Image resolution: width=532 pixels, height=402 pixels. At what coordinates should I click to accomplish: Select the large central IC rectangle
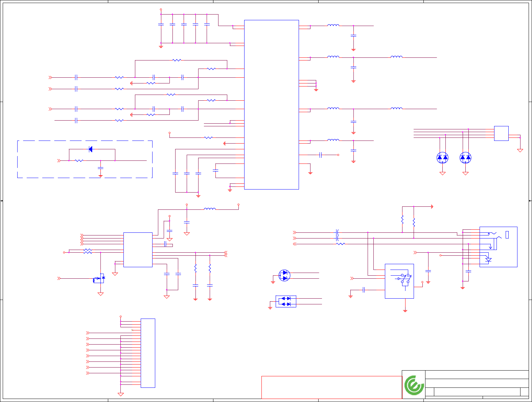tap(272, 105)
